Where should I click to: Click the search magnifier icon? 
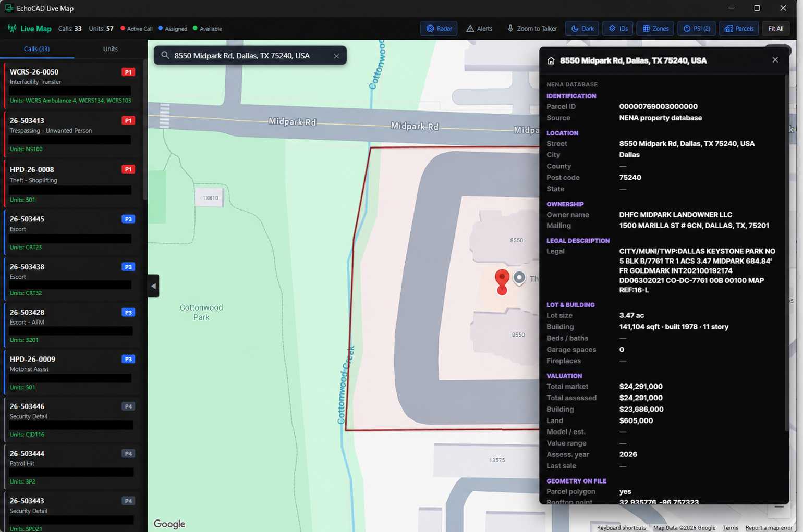point(165,55)
